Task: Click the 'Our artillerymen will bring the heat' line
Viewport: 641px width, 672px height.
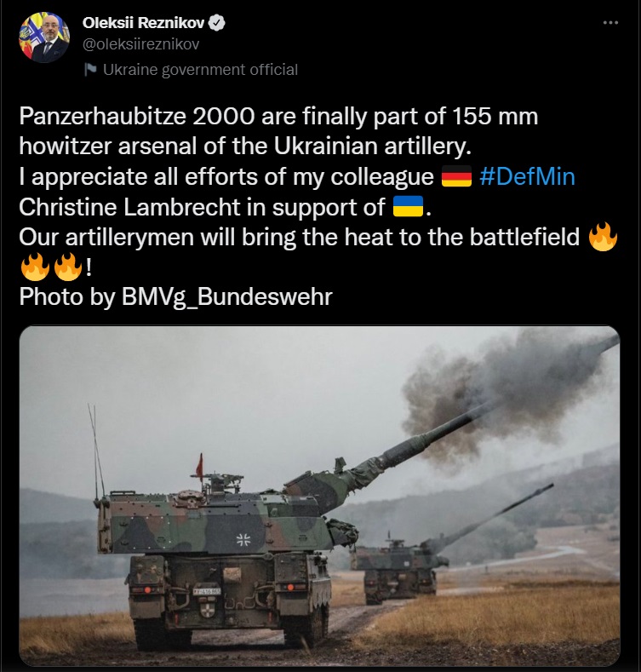Action: pos(299,237)
